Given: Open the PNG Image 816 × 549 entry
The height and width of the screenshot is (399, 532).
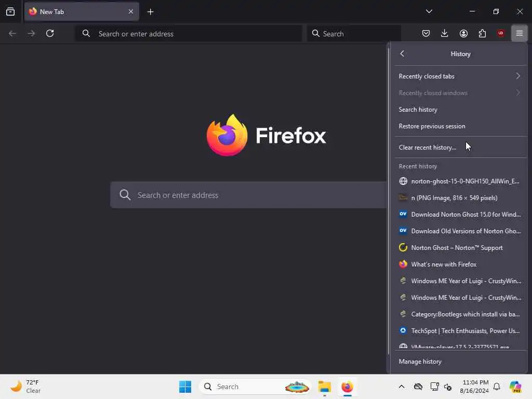Looking at the screenshot, I should pyautogui.click(x=460, y=198).
